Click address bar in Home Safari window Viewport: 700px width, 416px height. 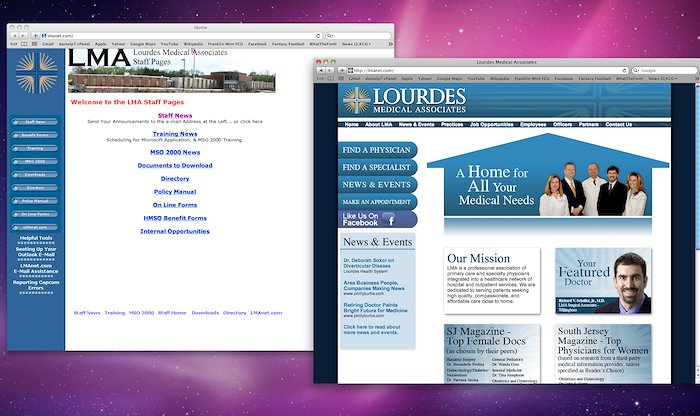pos(181,36)
